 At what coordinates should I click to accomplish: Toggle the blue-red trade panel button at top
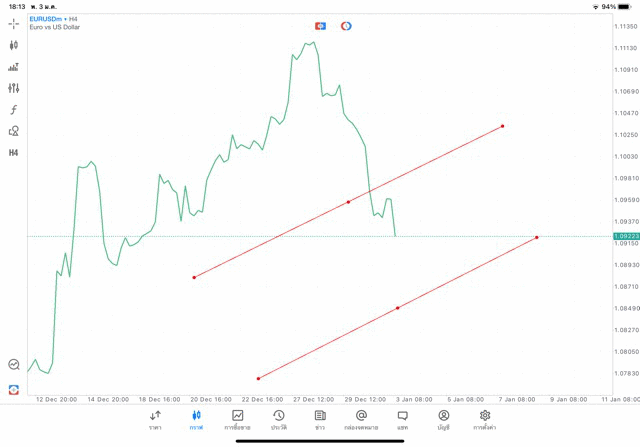[321, 25]
